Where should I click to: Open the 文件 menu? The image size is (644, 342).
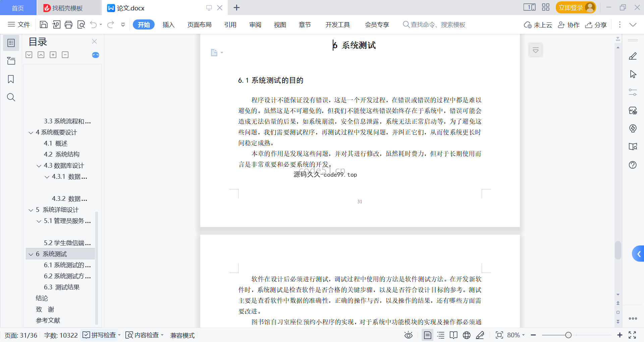point(19,24)
